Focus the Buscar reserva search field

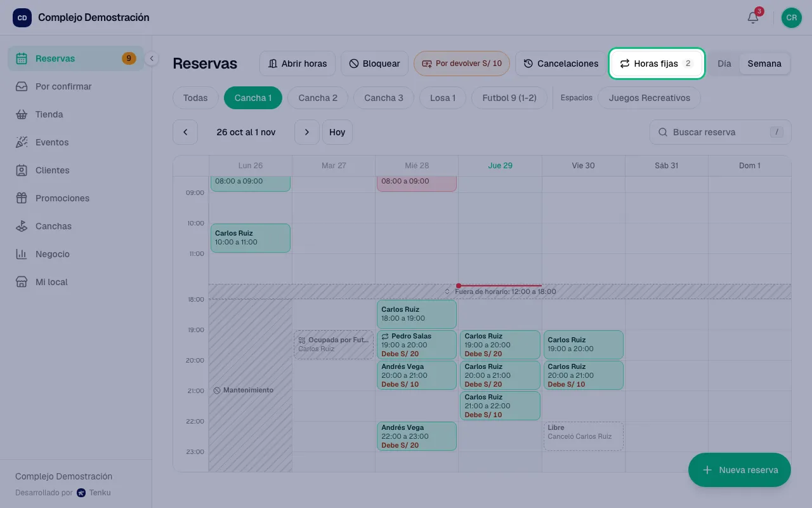721,132
